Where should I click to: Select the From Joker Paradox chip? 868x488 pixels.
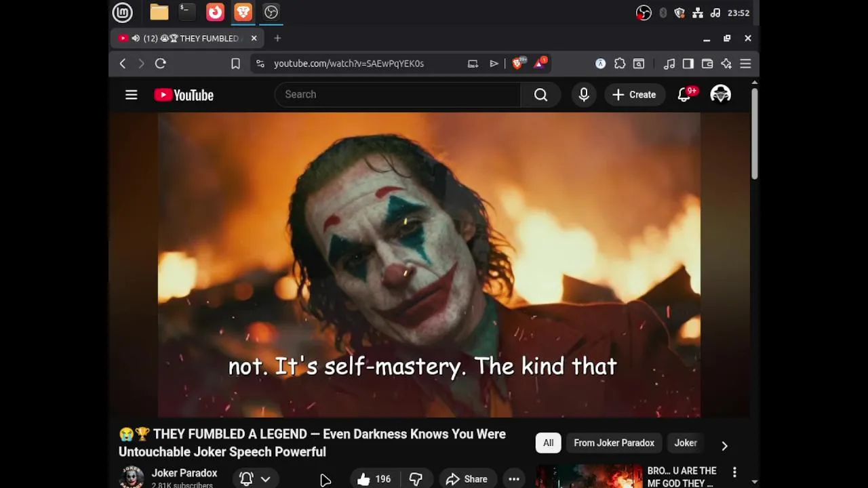click(614, 443)
